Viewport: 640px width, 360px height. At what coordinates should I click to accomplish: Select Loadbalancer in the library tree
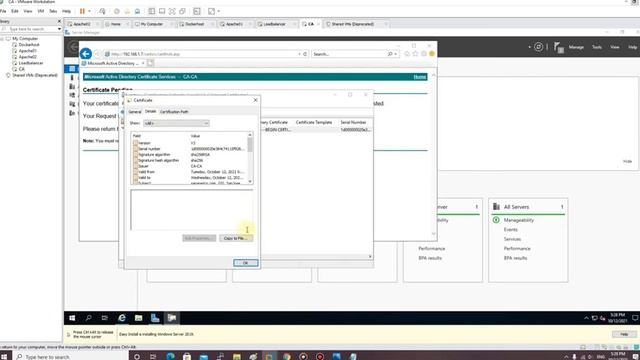tap(31, 63)
